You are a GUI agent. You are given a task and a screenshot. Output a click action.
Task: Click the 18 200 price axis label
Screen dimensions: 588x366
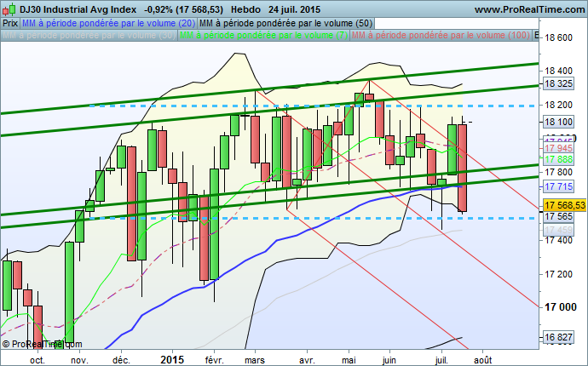coord(558,105)
